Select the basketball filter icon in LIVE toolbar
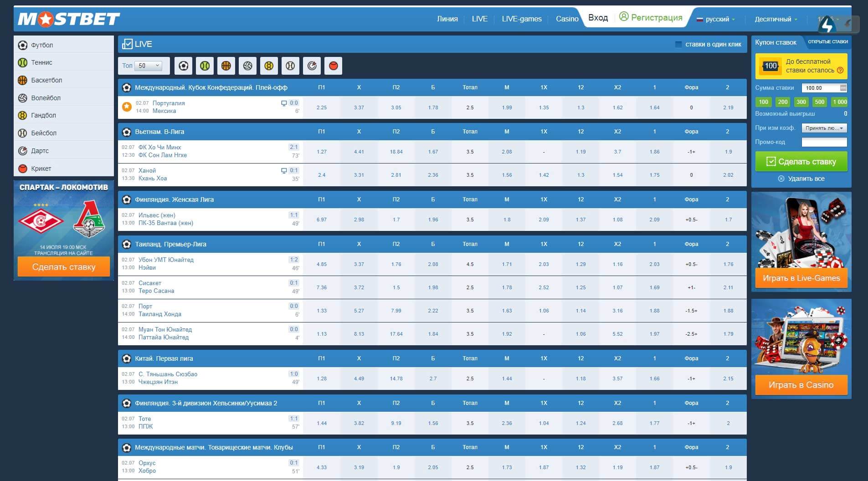The height and width of the screenshot is (481, 868). click(226, 66)
